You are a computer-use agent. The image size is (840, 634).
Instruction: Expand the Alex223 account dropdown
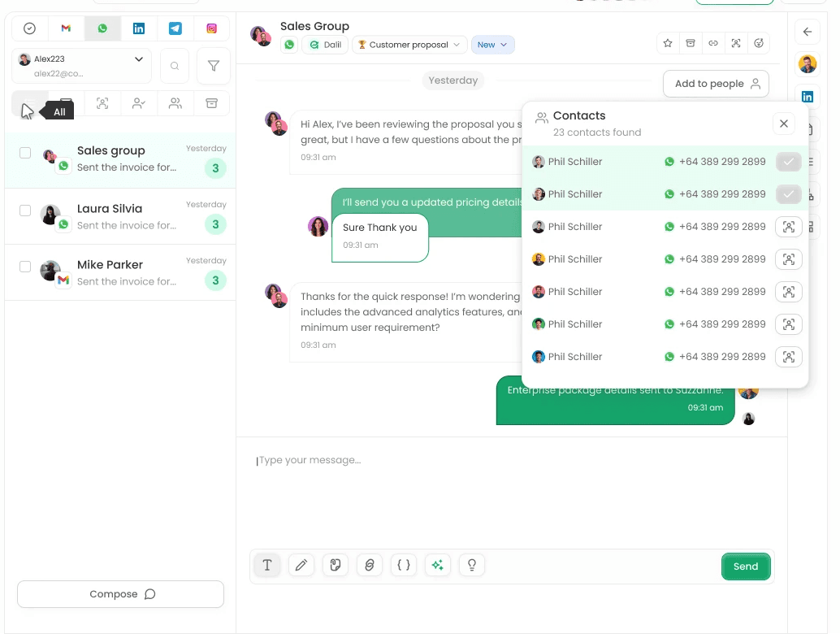(x=138, y=59)
